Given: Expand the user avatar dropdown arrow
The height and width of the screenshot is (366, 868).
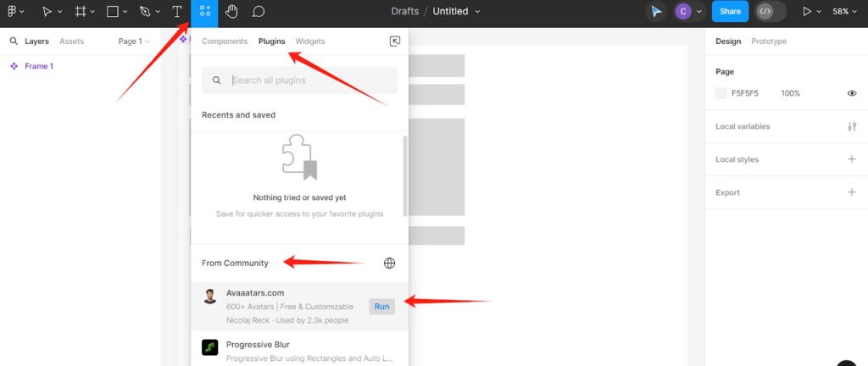Looking at the screenshot, I should point(699,12).
